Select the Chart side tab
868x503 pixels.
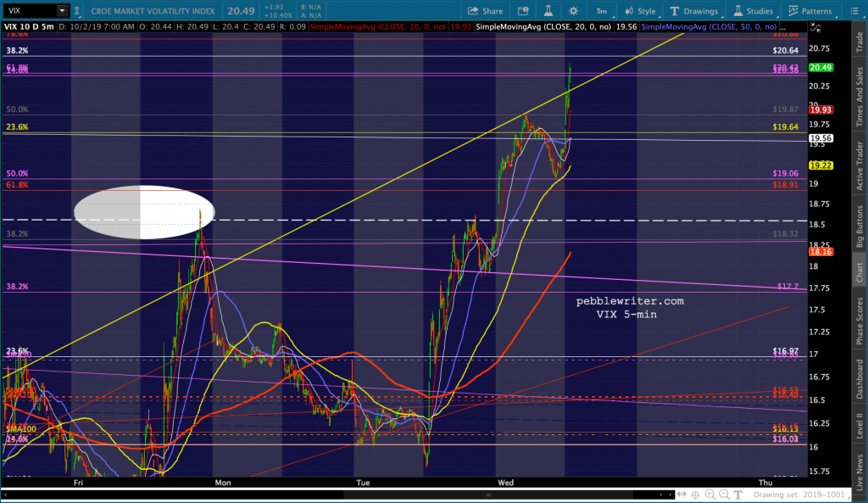tap(860, 272)
